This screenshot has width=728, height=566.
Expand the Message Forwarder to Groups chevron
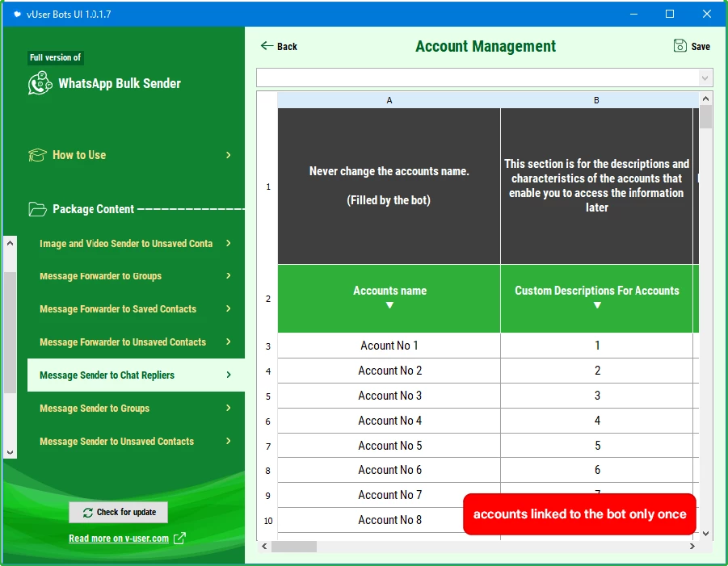coord(228,275)
